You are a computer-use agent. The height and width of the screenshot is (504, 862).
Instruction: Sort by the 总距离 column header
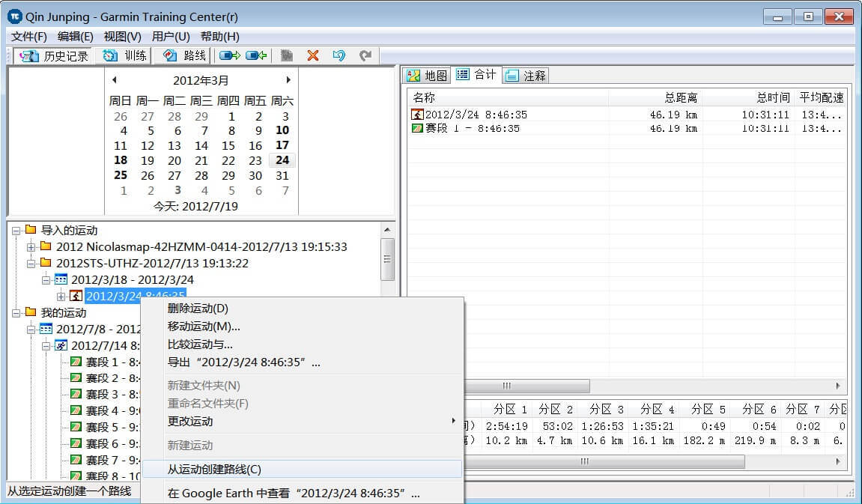(655, 98)
